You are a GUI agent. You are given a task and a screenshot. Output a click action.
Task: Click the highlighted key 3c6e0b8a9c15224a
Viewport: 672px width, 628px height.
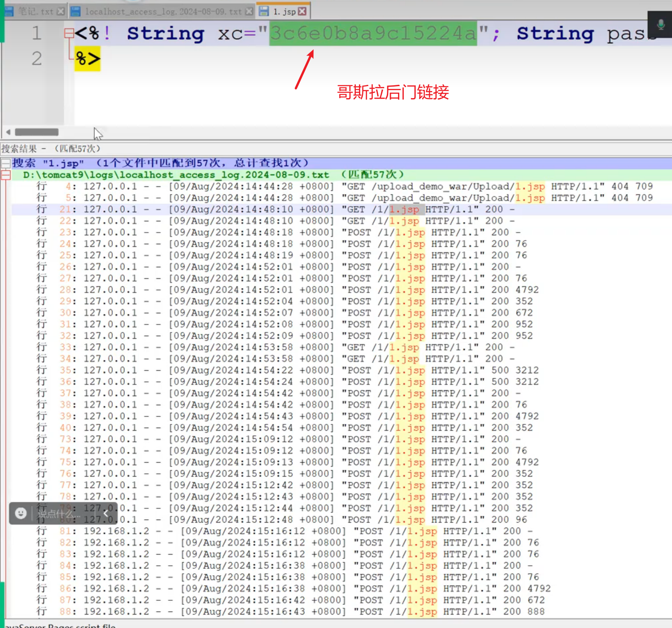[373, 33]
